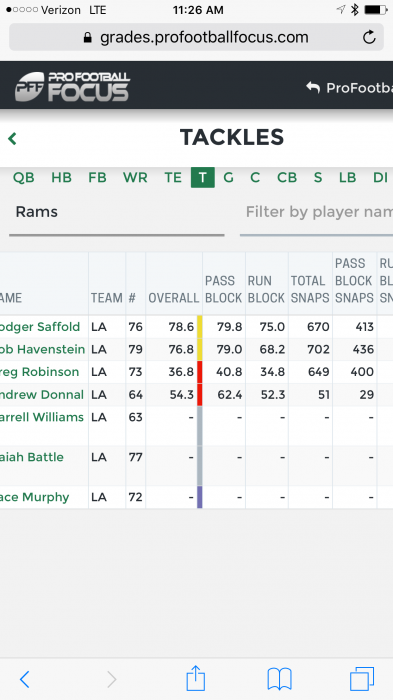
Task: Select the WR position tab
Action: coord(135,178)
